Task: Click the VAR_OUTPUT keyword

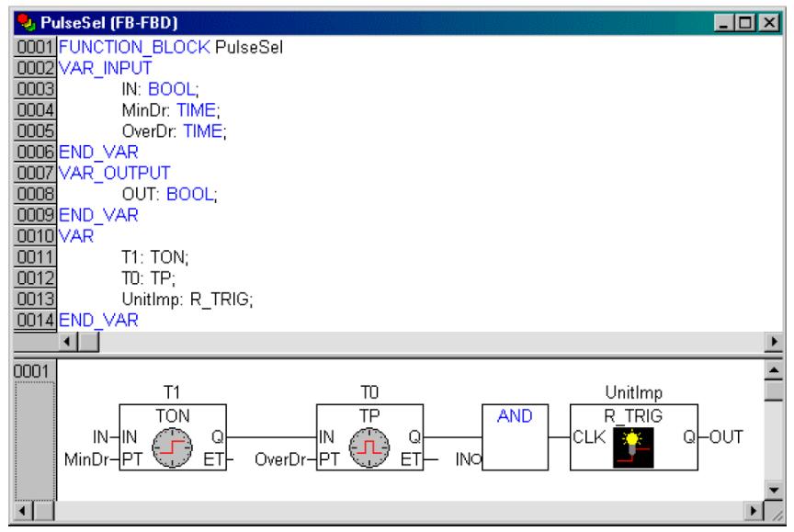Action: (115, 173)
